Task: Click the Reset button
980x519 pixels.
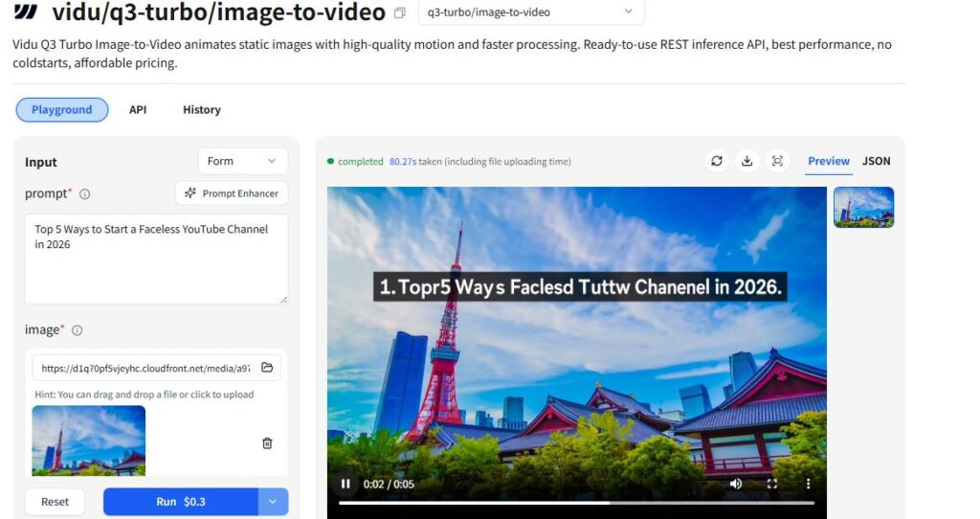Action: point(55,502)
